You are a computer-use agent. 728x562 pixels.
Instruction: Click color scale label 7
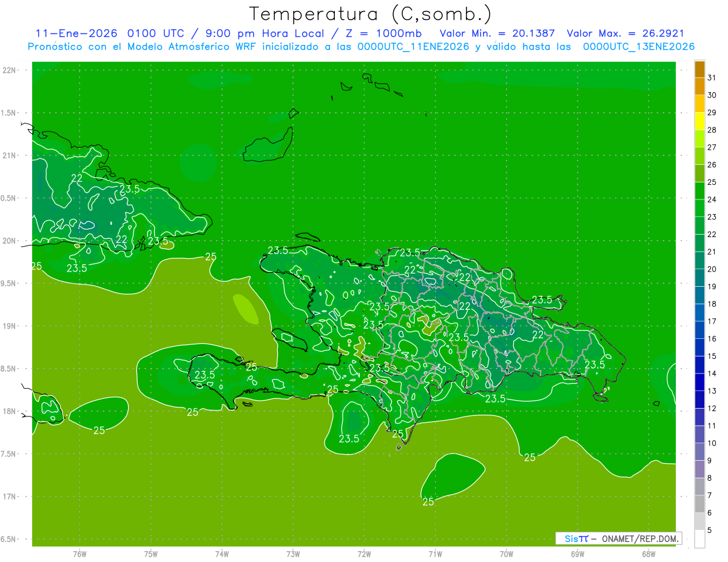click(710, 495)
